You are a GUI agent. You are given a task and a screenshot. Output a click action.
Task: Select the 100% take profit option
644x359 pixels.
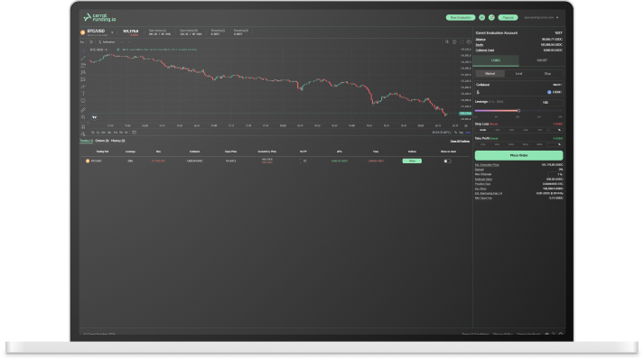click(x=511, y=144)
